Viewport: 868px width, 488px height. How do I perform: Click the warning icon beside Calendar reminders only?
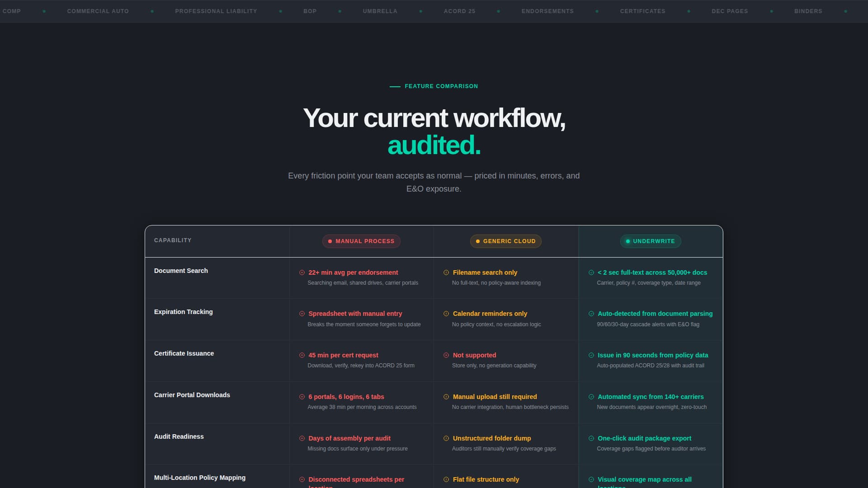pos(446,314)
